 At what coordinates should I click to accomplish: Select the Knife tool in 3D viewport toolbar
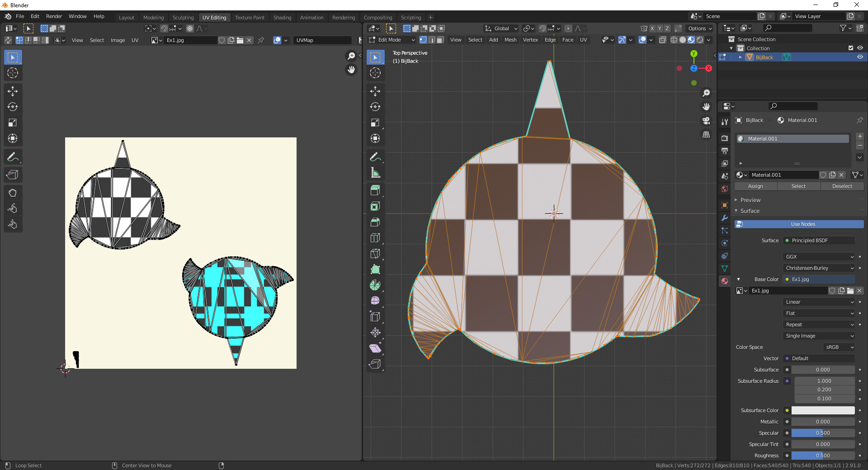click(375, 254)
